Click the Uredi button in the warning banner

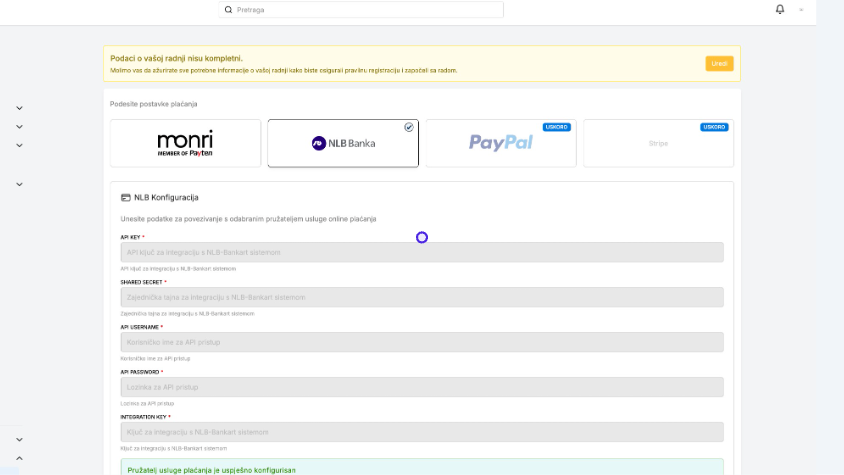tap(719, 64)
